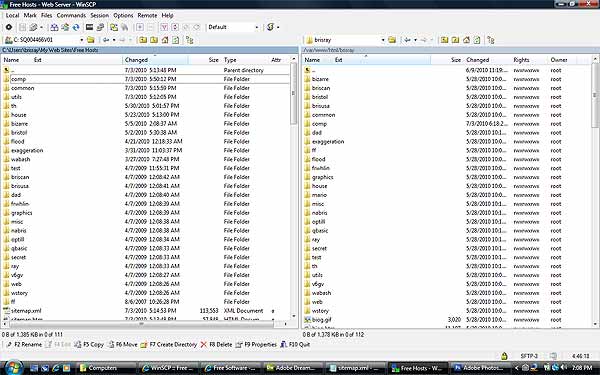This screenshot has height=375, width=600.
Task: Click the Open in PuTTY toolbar icon
Action: pos(100,27)
